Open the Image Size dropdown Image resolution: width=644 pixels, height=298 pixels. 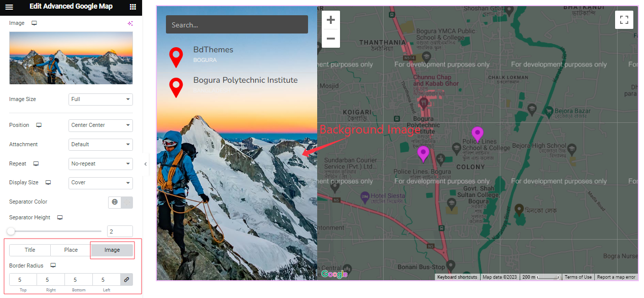point(100,100)
